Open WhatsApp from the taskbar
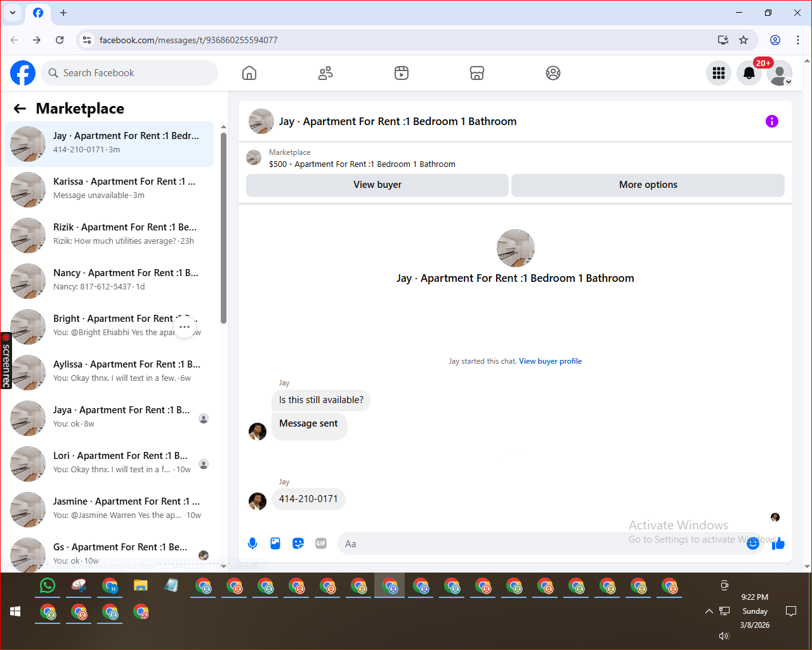This screenshot has height=650, width=812. 48,586
